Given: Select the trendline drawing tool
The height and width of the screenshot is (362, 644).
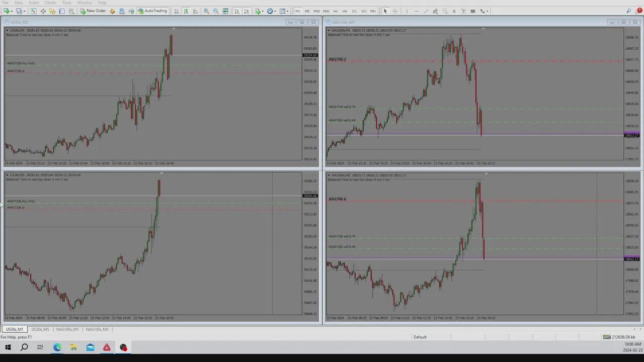Looking at the screenshot, I should (426, 11).
